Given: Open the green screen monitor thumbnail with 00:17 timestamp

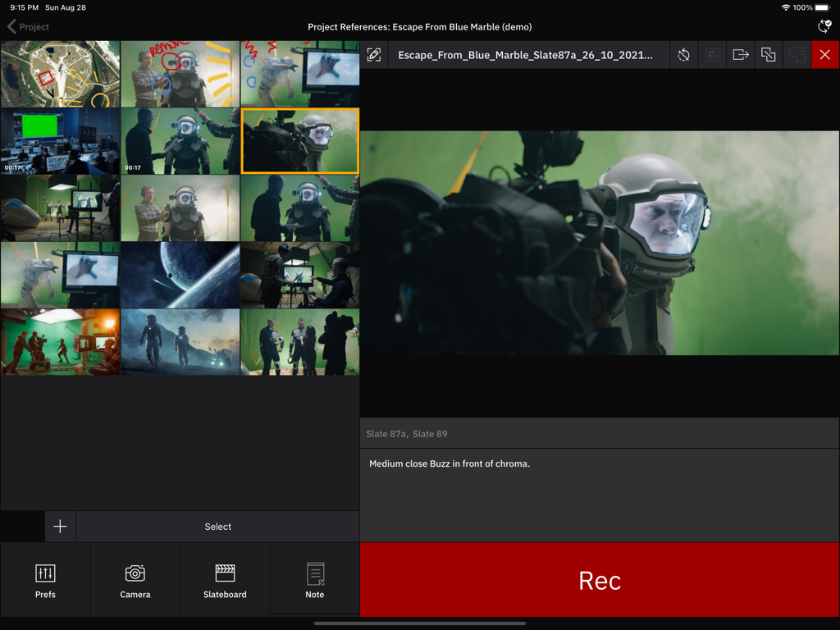Looking at the screenshot, I should coord(60,140).
